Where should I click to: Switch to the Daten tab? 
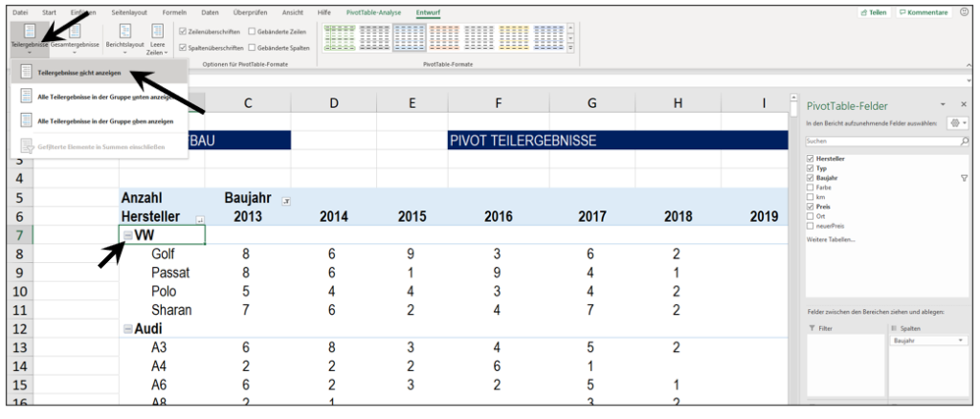click(210, 12)
